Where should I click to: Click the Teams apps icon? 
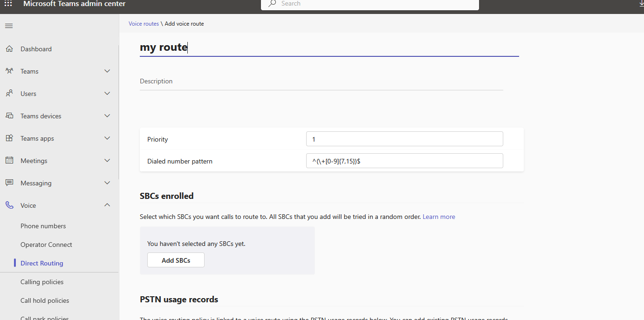click(9, 138)
